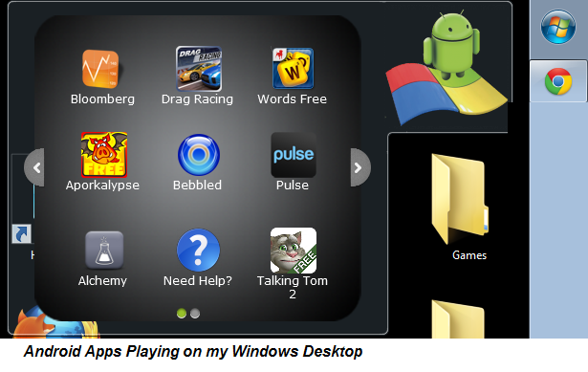Click the shortcut arrow icon on left edge

click(21, 234)
